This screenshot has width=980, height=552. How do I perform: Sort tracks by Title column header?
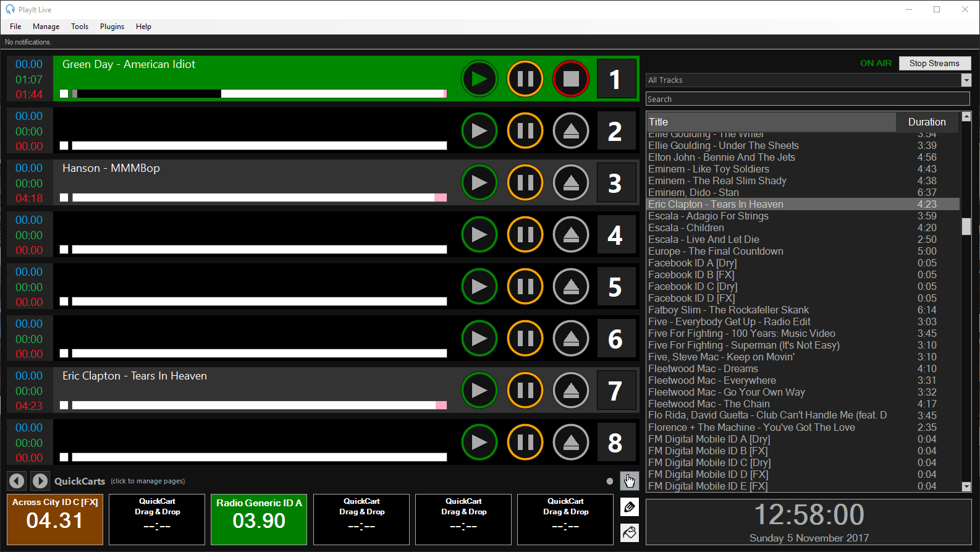pos(771,122)
